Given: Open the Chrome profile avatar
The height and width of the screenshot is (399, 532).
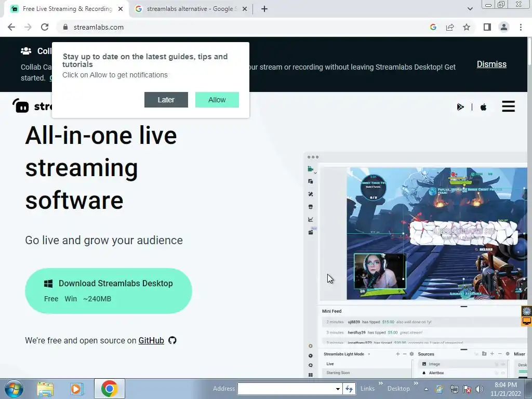Looking at the screenshot, I should click(x=504, y=27).
